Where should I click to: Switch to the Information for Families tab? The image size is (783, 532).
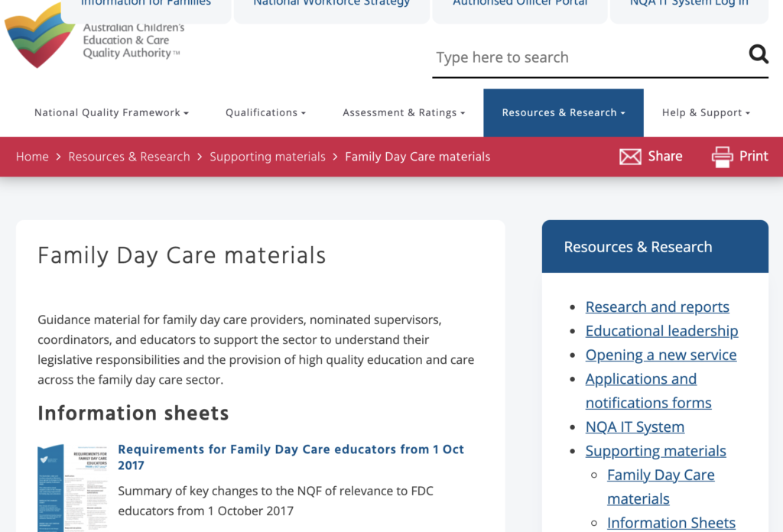click(x=147, y=5)
